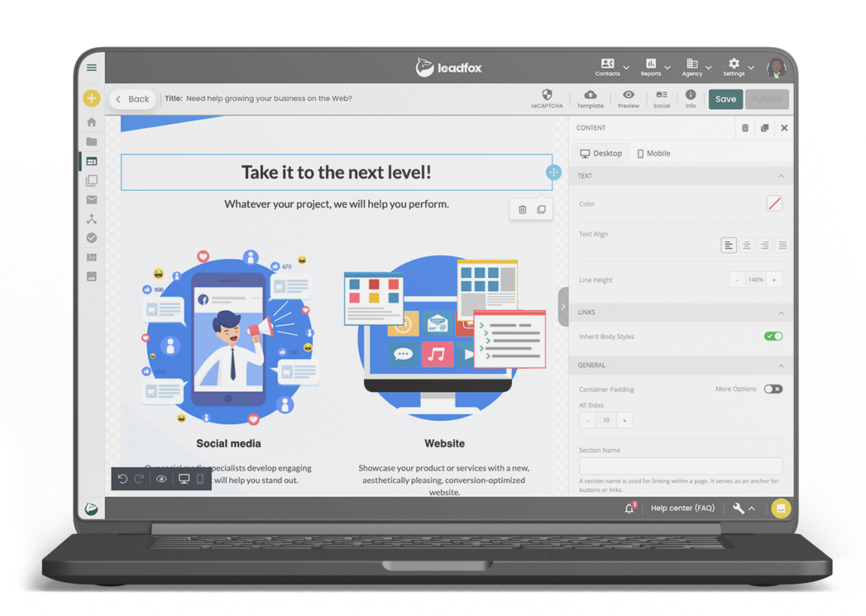Click the Section Name input field
Screen dimensions: 866x616
point(680,465)
